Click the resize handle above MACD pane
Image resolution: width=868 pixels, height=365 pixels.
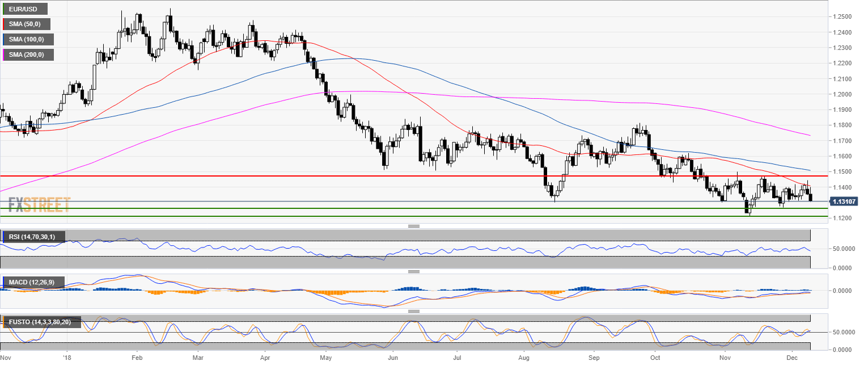pos(414,271)
